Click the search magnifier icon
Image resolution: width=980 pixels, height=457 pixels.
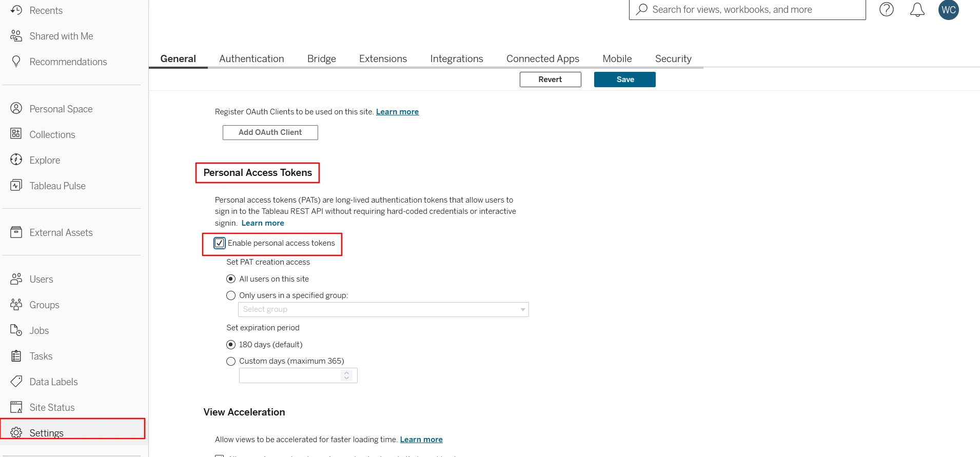pos(642,9)
